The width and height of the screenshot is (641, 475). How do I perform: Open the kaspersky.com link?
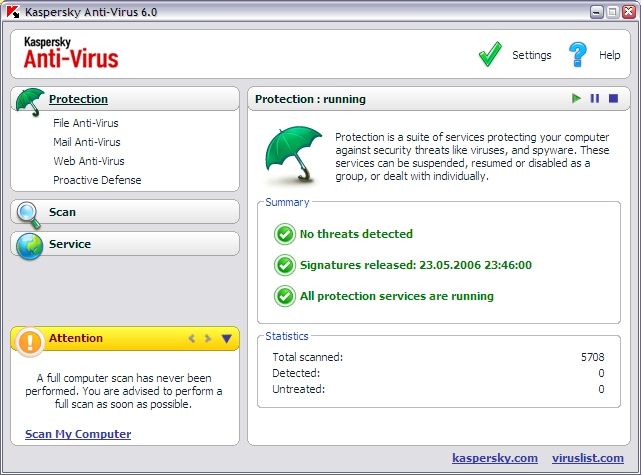(495, 458)
